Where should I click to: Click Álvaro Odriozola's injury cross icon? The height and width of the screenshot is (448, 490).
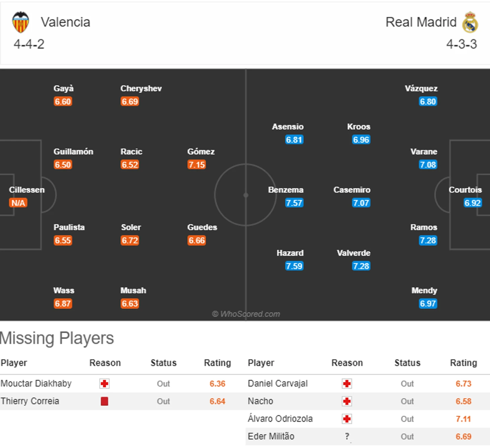point(347,419)
